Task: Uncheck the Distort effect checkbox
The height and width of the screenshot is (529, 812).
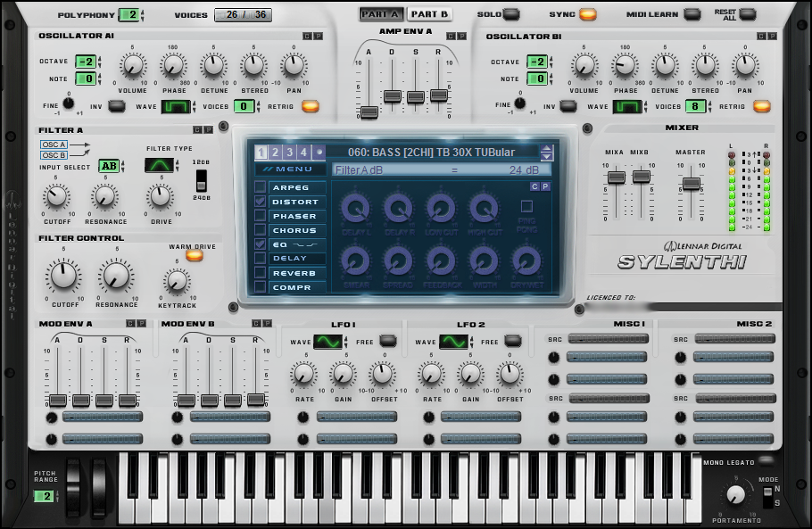Action: tap(260, 202)
